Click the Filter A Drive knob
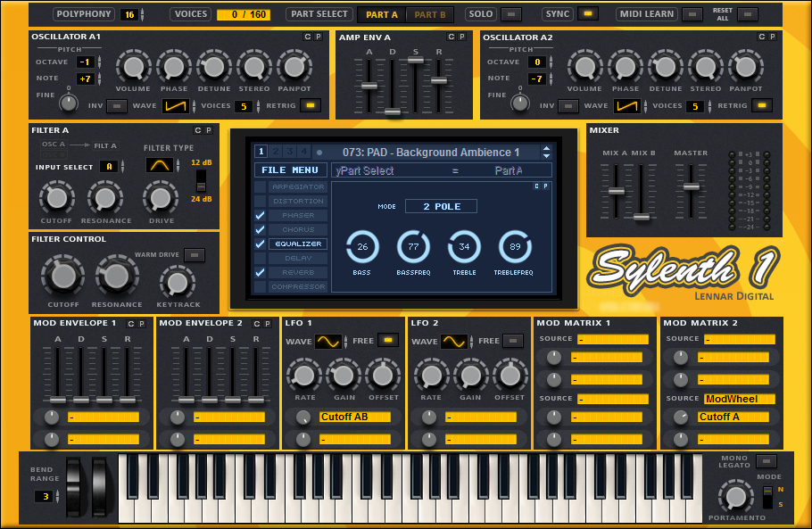This screenshot has width=812, height=529. pos(161,198)
